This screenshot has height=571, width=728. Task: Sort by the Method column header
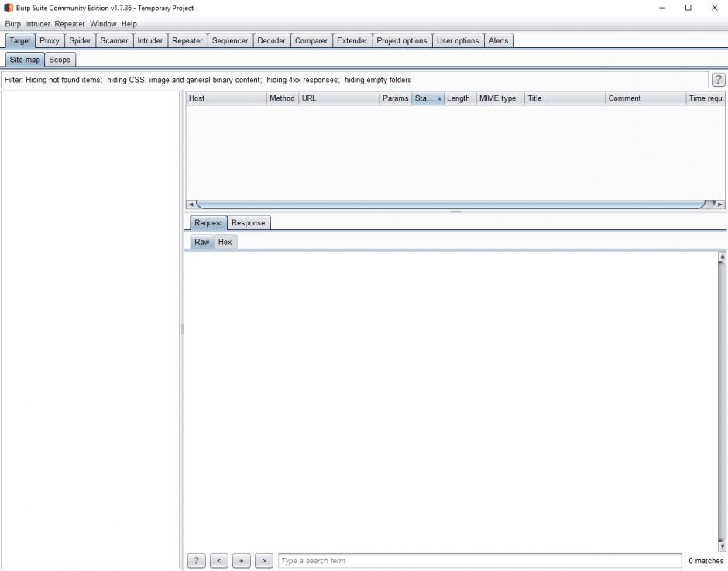click(282, 98)
